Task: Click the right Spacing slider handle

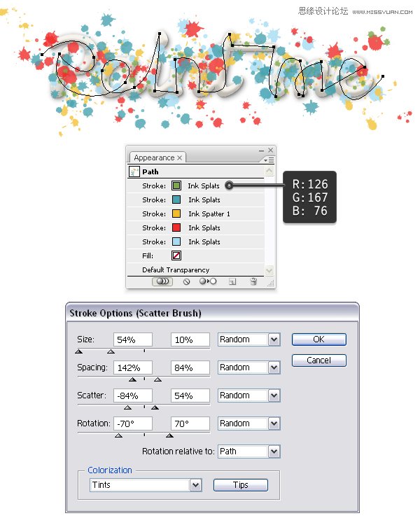Action: 157,379
